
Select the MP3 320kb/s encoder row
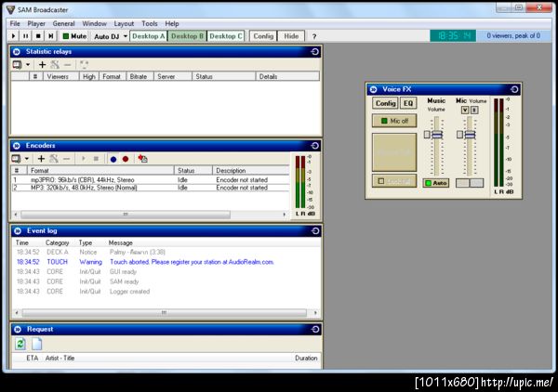tap(151, 188)
